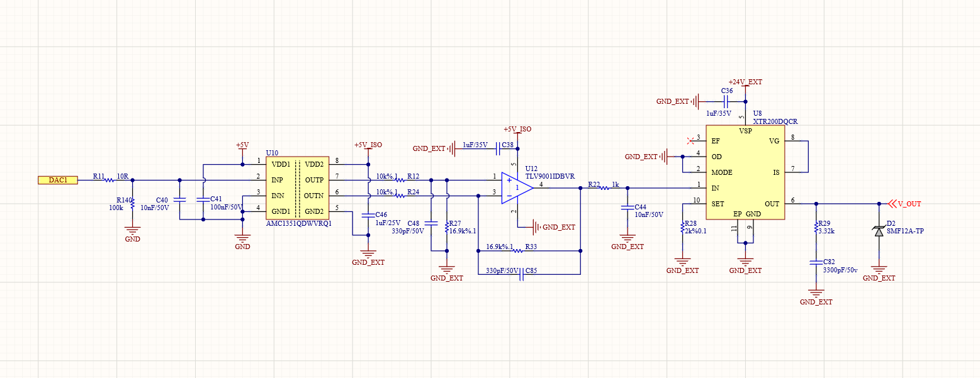This screenshot has height=378, width=980.
Task: Select decoupling capacitor C36 1uF/35V
Action: click(726, 101)
